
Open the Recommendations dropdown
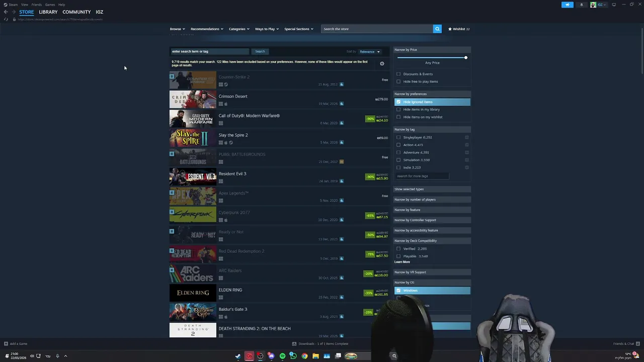(207, 29)
